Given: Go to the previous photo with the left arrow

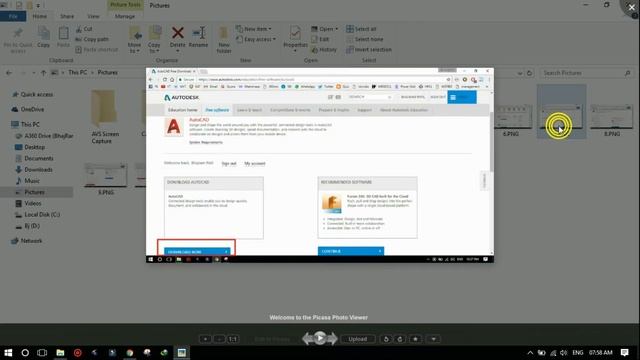Looking at the screenshot, I should [307, 338].
